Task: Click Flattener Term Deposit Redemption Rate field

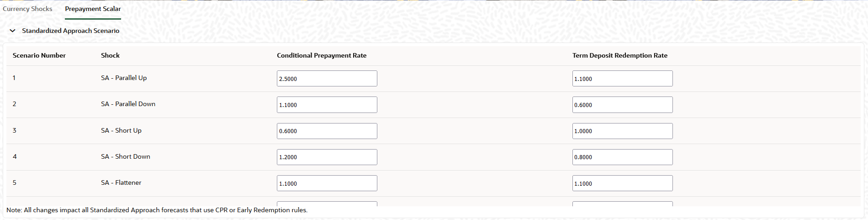Action: 622,183
